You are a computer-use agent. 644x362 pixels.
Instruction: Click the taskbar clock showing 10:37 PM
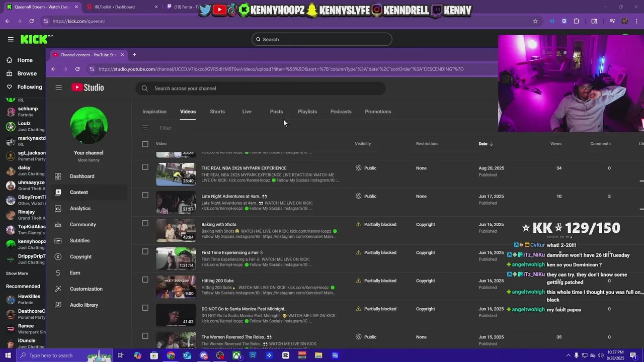point(615,355)
